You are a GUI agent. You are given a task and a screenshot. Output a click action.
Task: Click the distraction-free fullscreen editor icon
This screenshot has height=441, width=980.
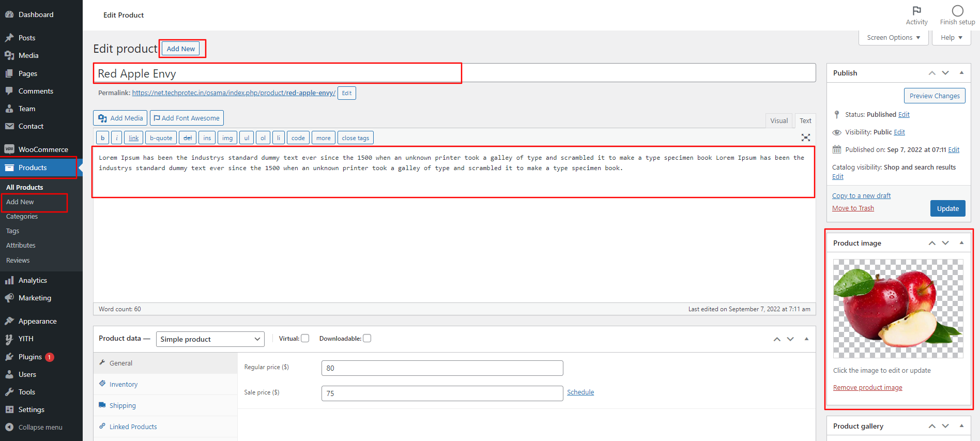[805, 138]
